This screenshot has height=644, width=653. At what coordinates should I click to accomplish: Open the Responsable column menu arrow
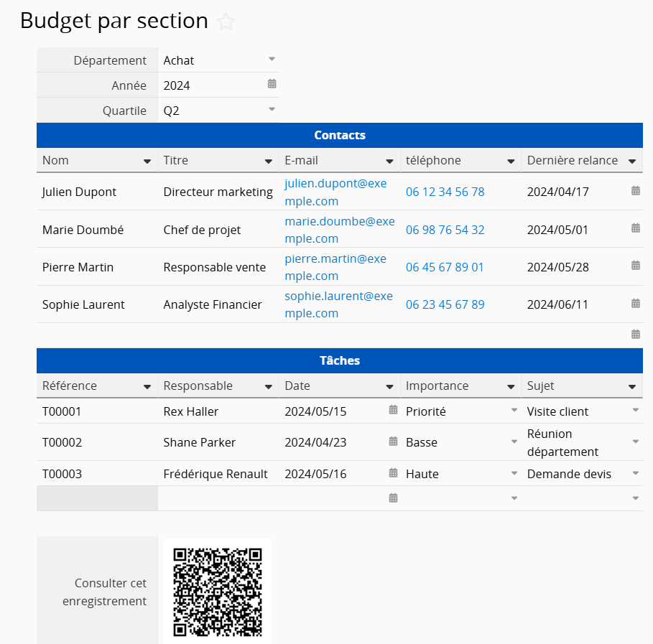pyautogui.click(x=269, y=387)
